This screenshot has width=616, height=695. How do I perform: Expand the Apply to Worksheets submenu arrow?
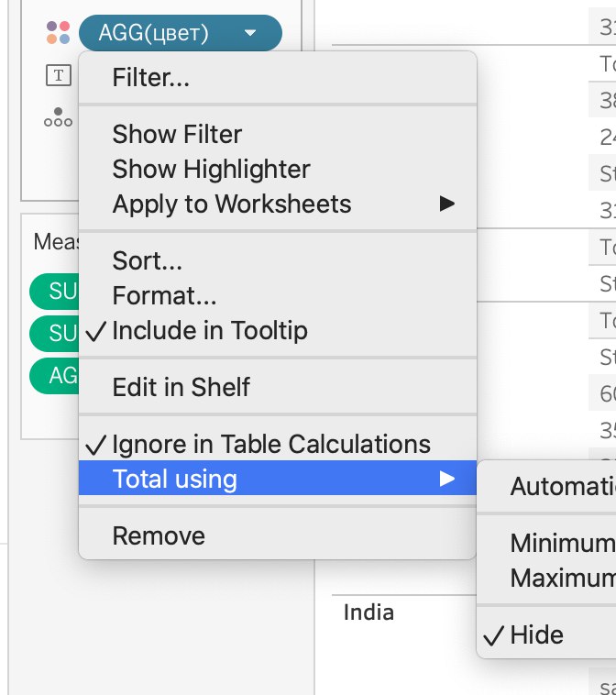tap(447, 204)
